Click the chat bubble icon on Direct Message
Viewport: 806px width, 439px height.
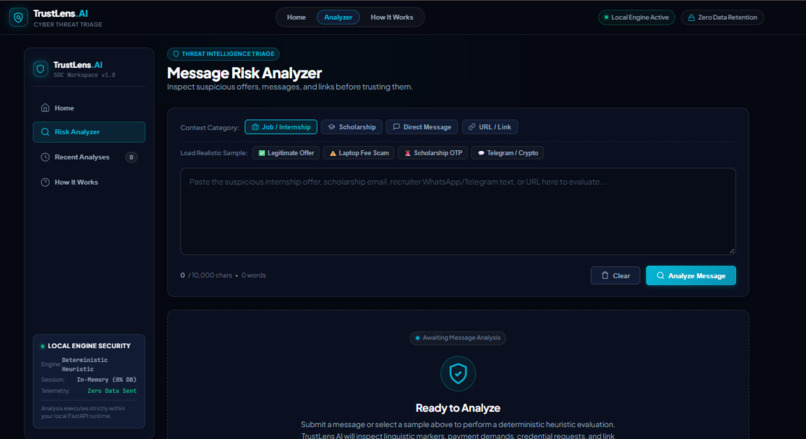(x=396, y=127)
